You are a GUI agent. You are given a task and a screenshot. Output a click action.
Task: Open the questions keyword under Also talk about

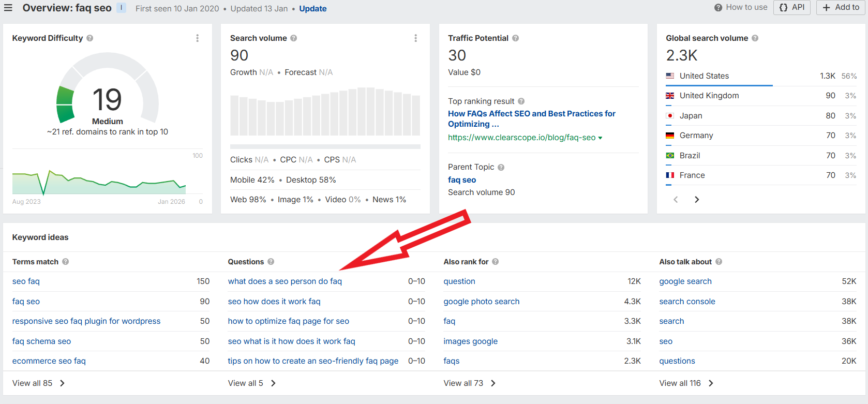[x=677, y=361]
